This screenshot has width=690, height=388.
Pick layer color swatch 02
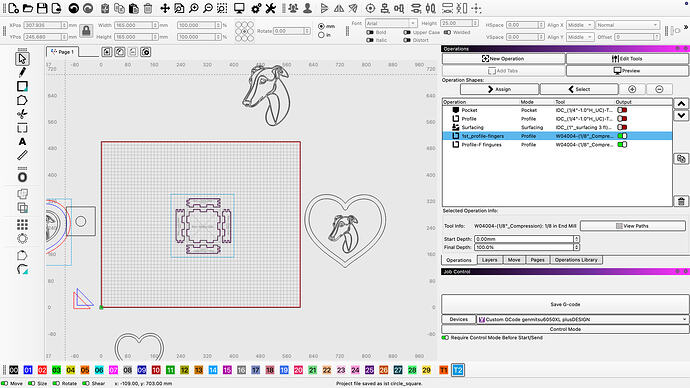42,370
